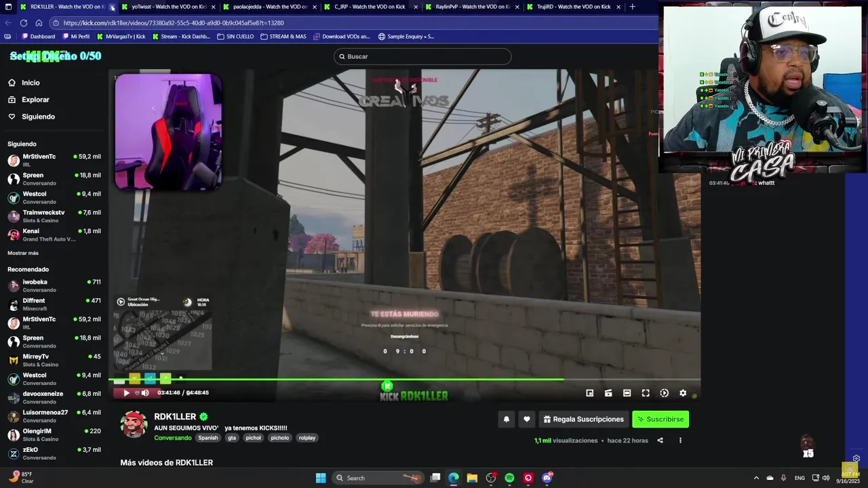Click Regala Suscripciones button
This screenshot has height=488, width=868.
point(584,420)
